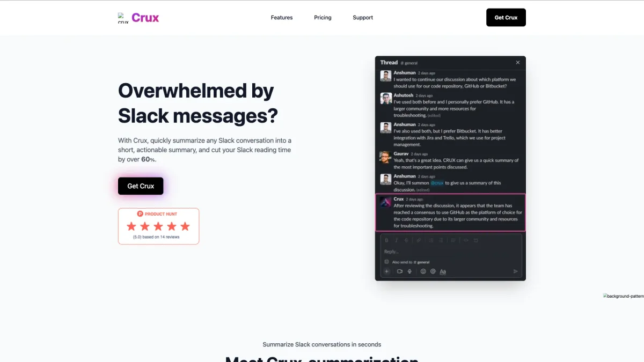Click the bold formatting icon in reply box
This screenshot has width=644, height=362.
click(387, 240)
